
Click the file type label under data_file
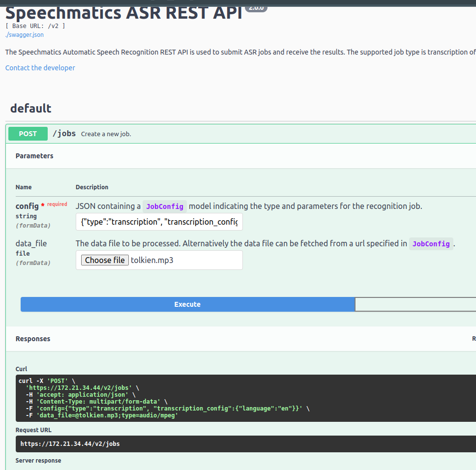(x=22, y=253)
